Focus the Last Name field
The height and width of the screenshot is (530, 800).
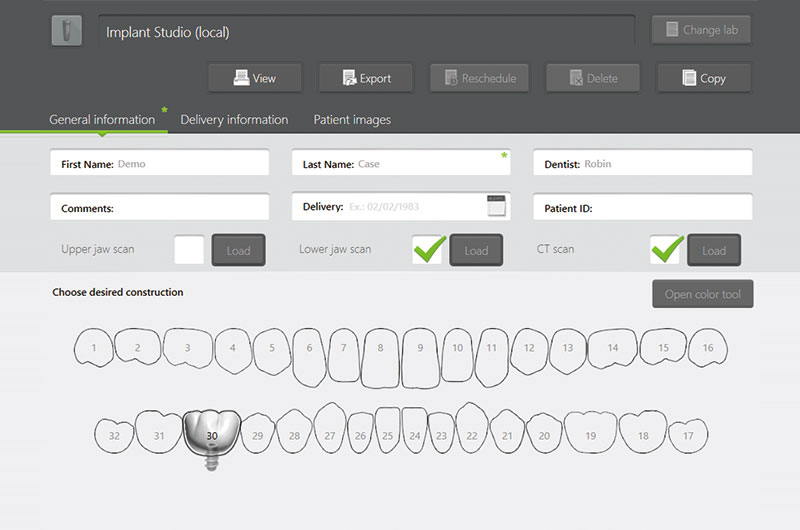coord(401,163)
